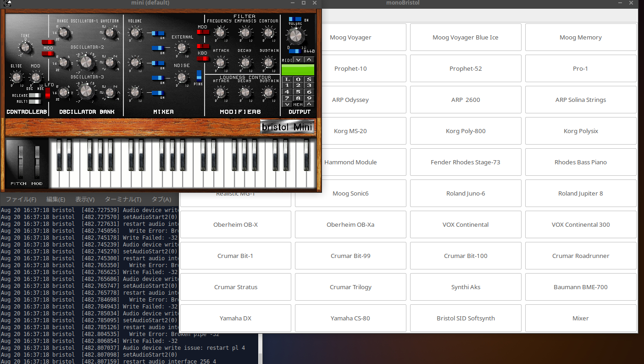Click the filter Decay knob
Viewport: 644px width, 364px height.
[245, 62]
